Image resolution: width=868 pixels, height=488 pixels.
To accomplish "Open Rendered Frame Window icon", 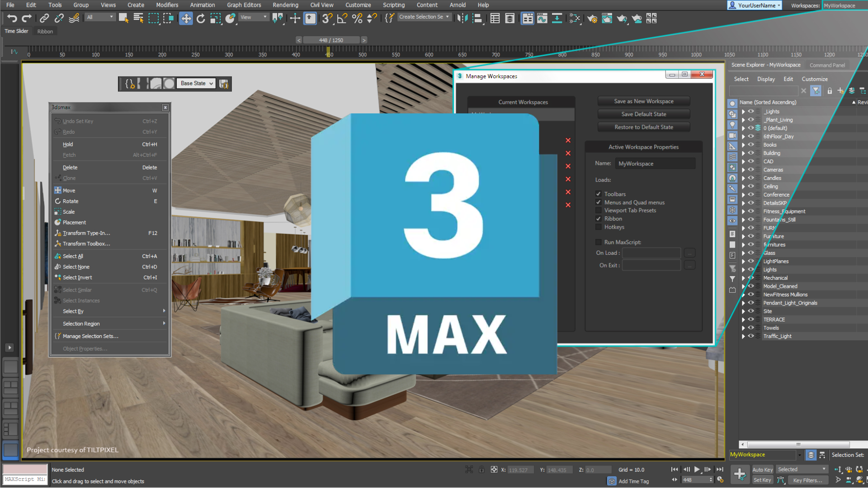I will point(607,18).
